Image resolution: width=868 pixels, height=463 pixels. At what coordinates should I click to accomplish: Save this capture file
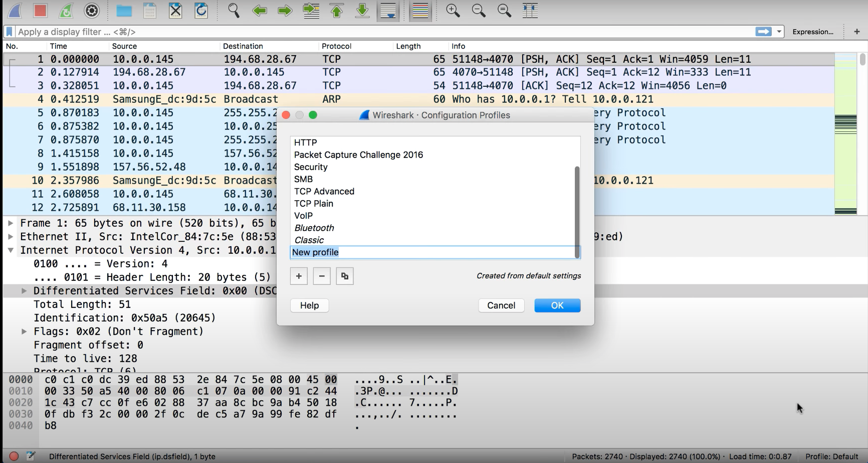click(149, 11)
